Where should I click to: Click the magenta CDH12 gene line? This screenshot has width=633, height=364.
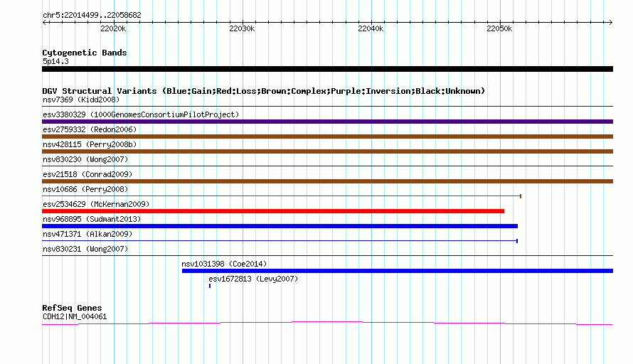pos(327,323)
